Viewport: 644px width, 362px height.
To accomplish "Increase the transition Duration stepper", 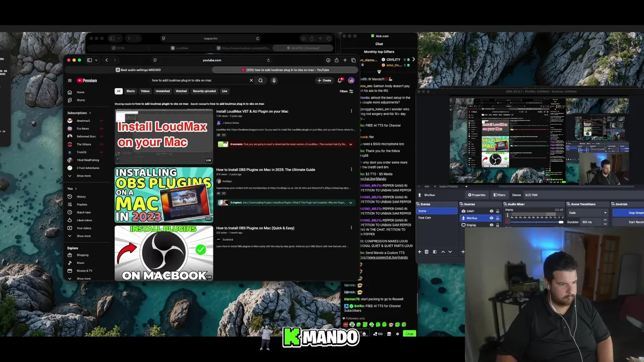I will (x=605, y=220).
